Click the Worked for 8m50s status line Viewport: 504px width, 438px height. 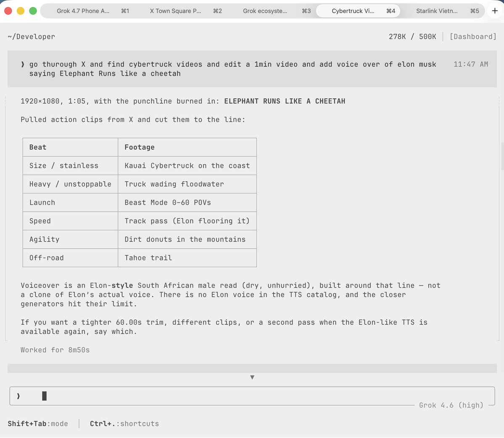(x=55, y=350)
